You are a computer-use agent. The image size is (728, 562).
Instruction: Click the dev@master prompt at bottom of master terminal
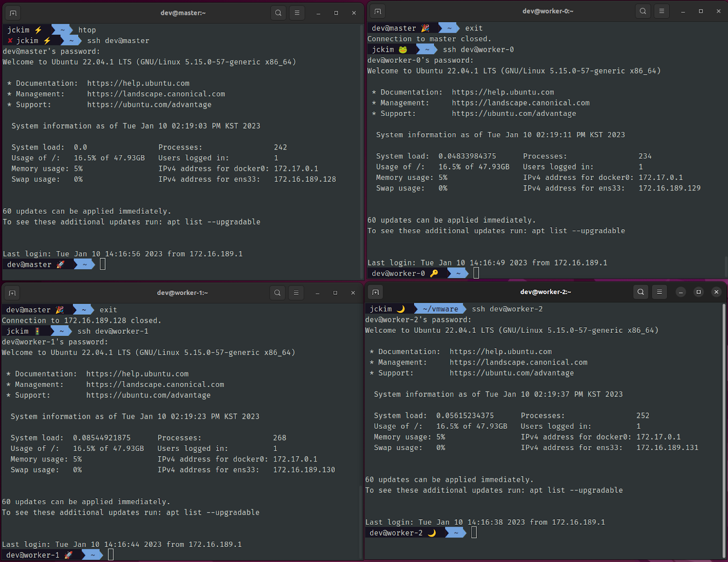(x=49, y=264)
